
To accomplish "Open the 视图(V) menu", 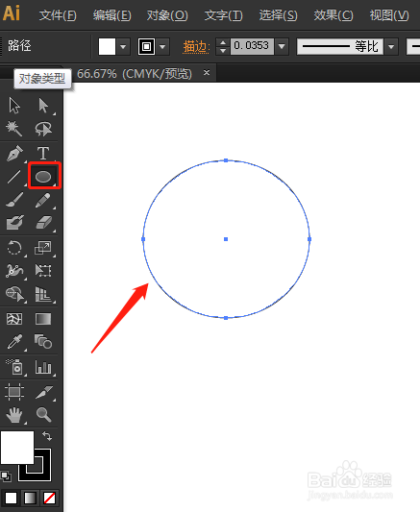I will tap(389, 15).
